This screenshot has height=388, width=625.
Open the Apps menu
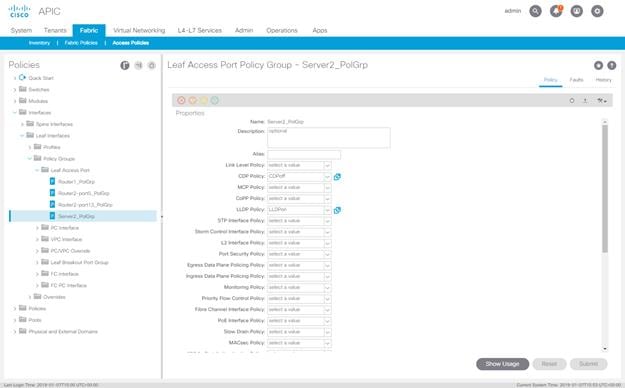320,30
